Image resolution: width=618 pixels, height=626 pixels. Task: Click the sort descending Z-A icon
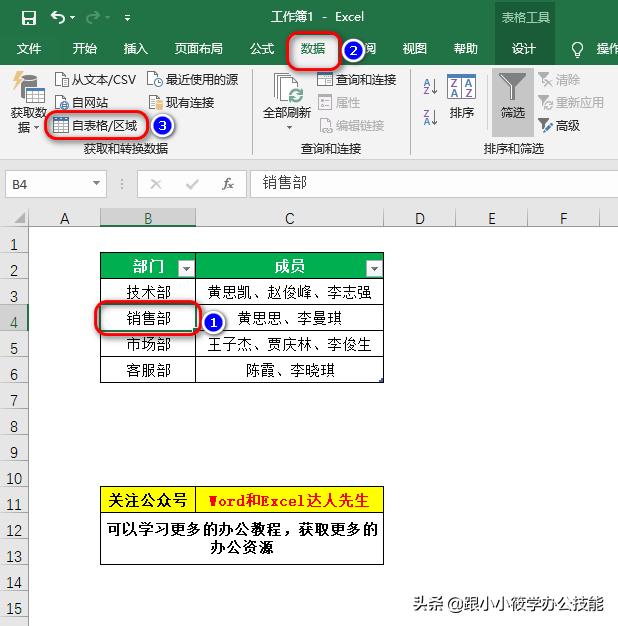pyautogui.click(x=430, y=118)
